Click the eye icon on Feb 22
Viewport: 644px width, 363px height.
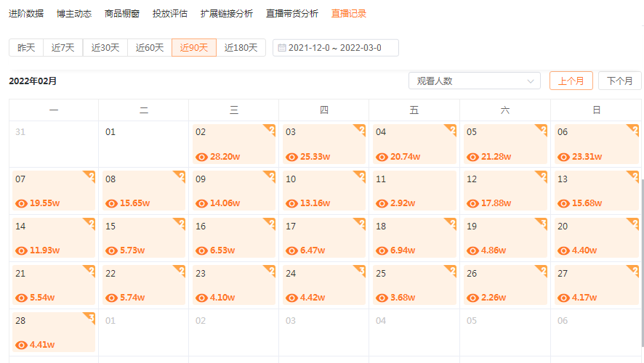click(x=111, y=298)
